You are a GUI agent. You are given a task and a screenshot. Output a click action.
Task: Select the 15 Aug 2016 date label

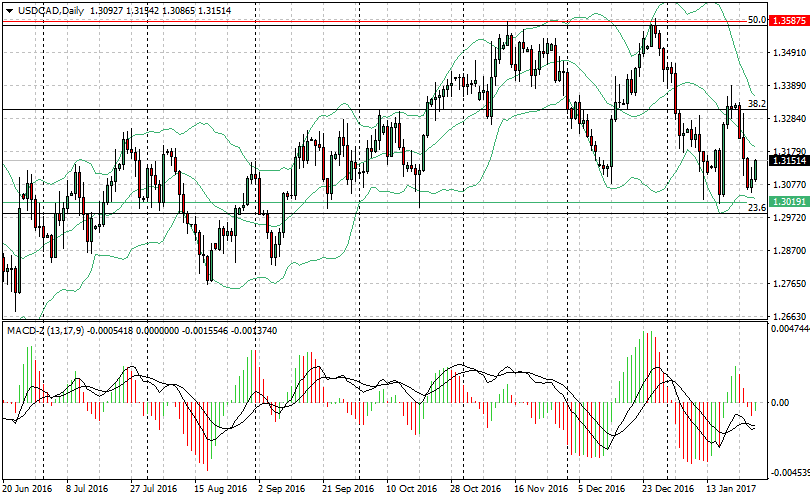(221, 489)
